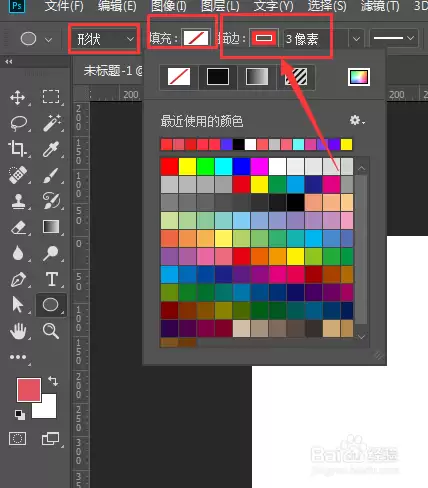Pick the pure green swatch in top row

click(x=205, y=166)
